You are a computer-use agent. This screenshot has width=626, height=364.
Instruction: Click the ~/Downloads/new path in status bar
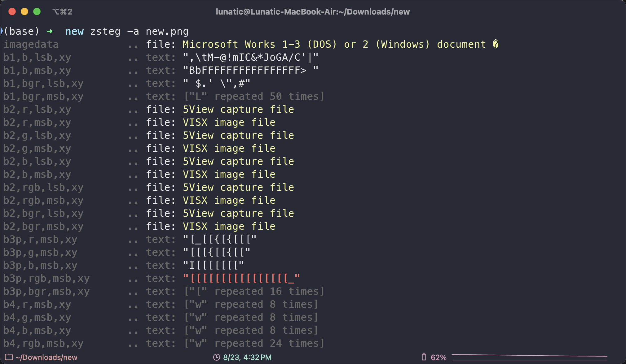(46, 357)
